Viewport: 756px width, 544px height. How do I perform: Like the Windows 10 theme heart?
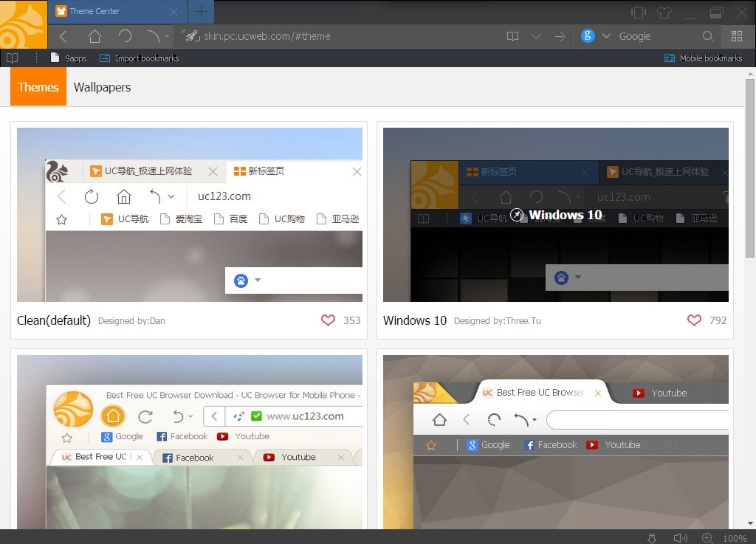(x=694, y=320)
